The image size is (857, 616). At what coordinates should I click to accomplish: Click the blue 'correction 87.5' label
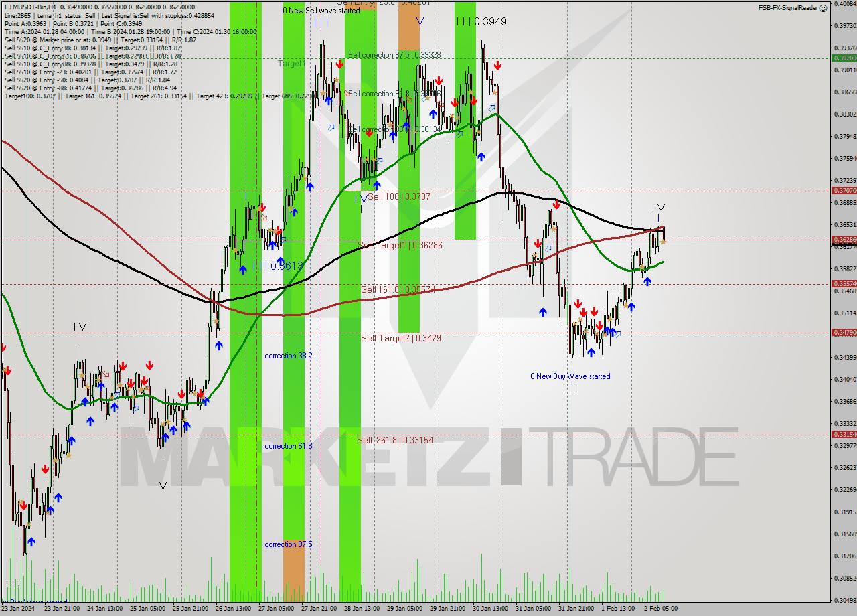coord(288,544)
